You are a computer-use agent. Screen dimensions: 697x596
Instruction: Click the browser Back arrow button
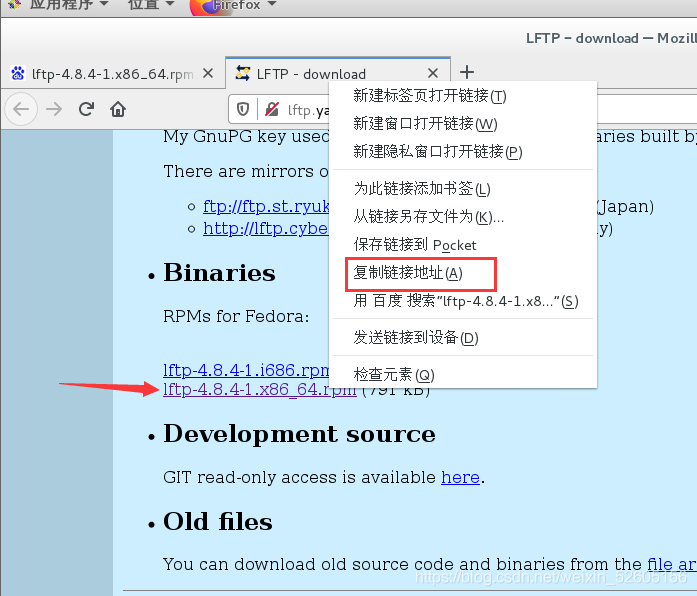click(x=21, y=109)
